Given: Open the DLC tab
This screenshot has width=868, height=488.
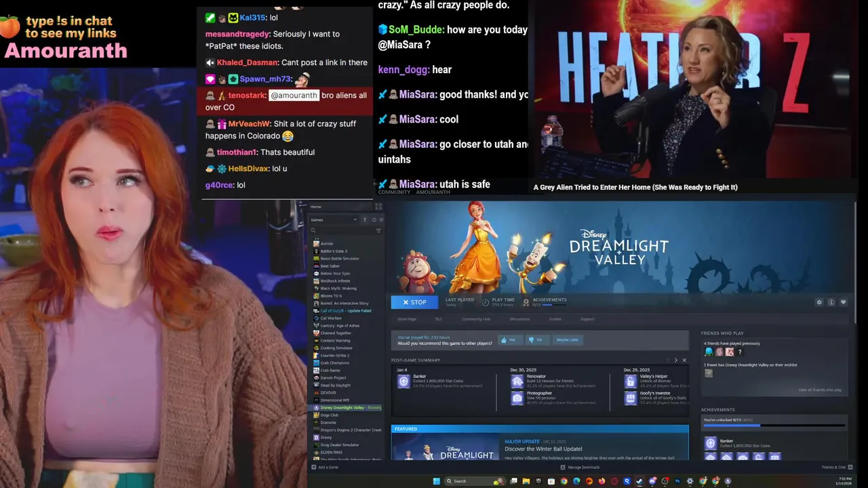Looking at the screenshot, I should coord(439,319).
